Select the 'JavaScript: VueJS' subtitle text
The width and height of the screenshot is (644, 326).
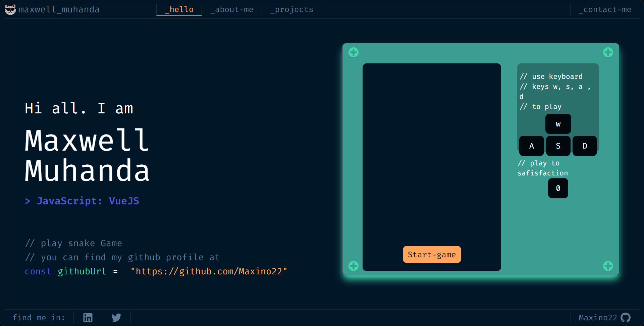88,201
